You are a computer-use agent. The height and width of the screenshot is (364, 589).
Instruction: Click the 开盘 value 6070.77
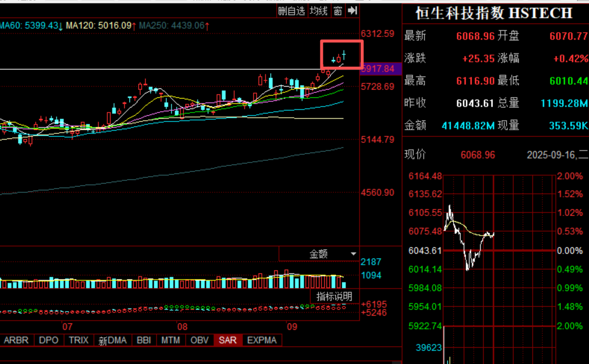click(x=569, y=36)
